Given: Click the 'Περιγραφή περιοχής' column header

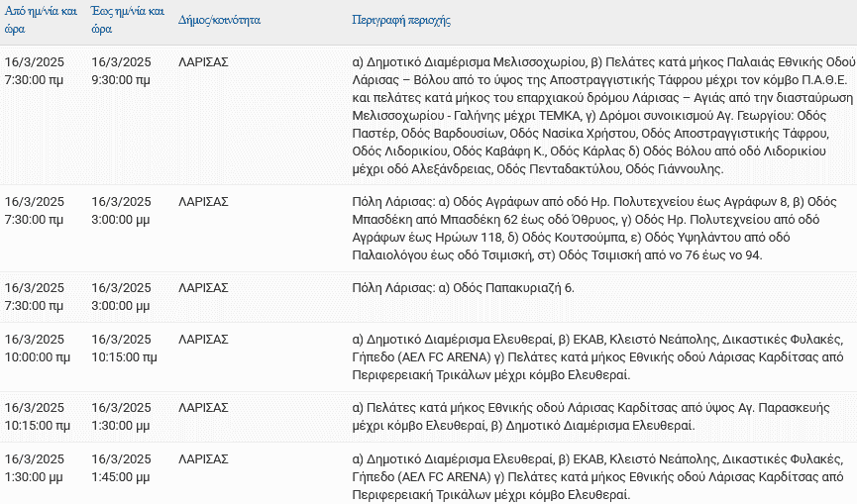Looking at the screenshot, I should click(401, 20).
